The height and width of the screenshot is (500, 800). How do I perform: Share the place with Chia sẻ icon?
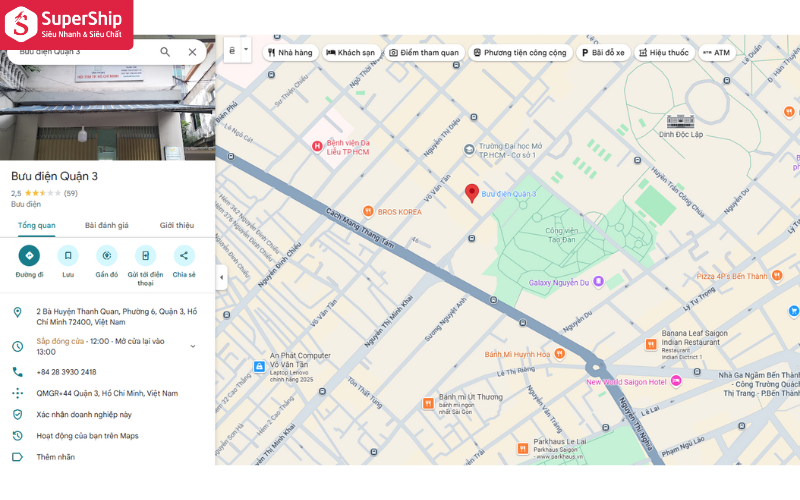[184, 256]
